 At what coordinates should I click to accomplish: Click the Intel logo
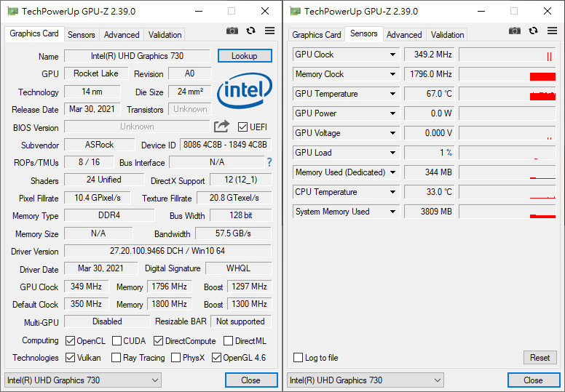(245, 90)
